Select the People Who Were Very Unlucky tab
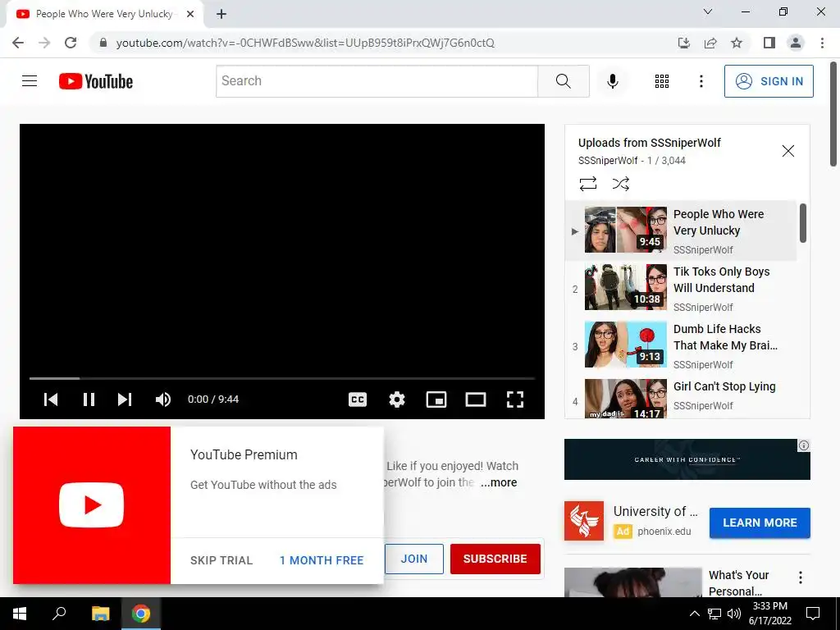840x630 pixels. tap(105, 15)
